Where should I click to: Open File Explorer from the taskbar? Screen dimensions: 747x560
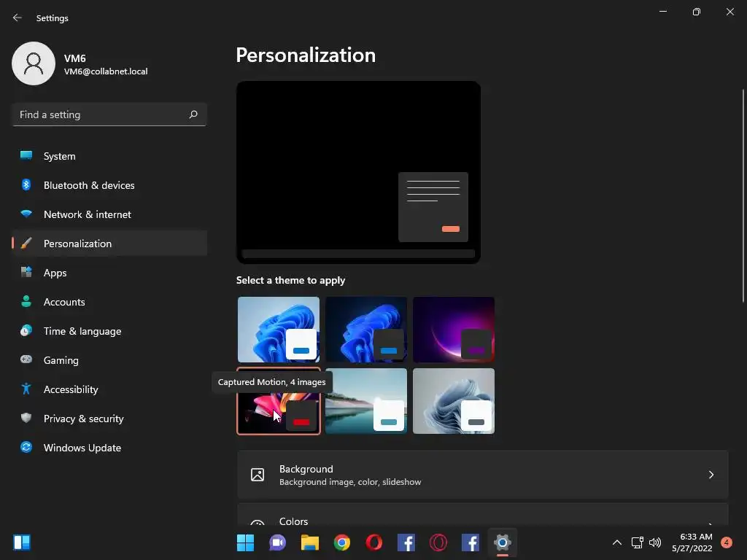[x=309, y=542]
